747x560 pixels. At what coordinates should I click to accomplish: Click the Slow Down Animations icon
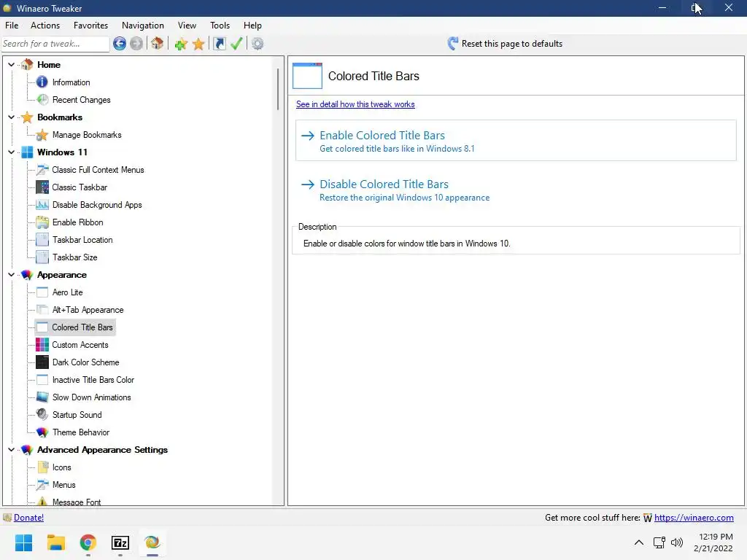pyautogui.click(x=42, y=397)
